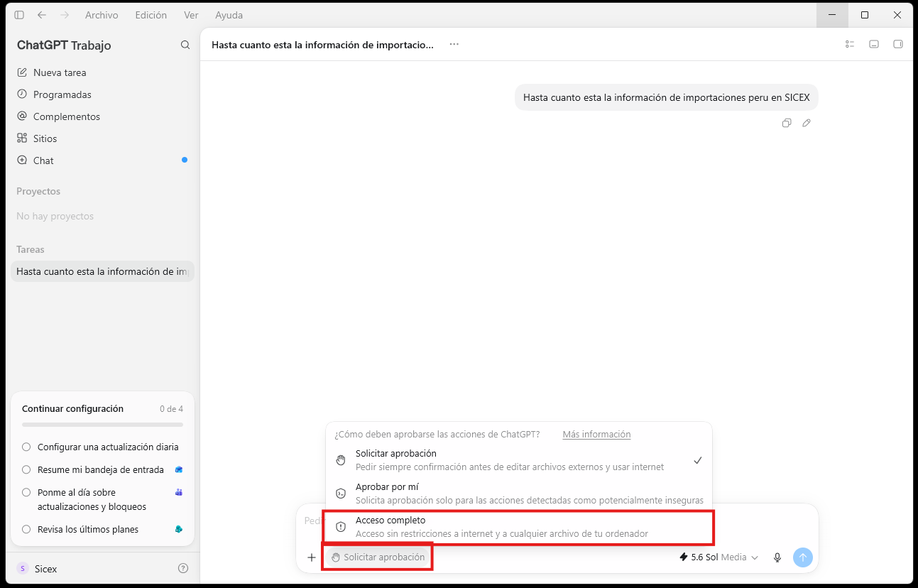Copy the user message with copy icon
918x588 pixels.
[787, 123]
